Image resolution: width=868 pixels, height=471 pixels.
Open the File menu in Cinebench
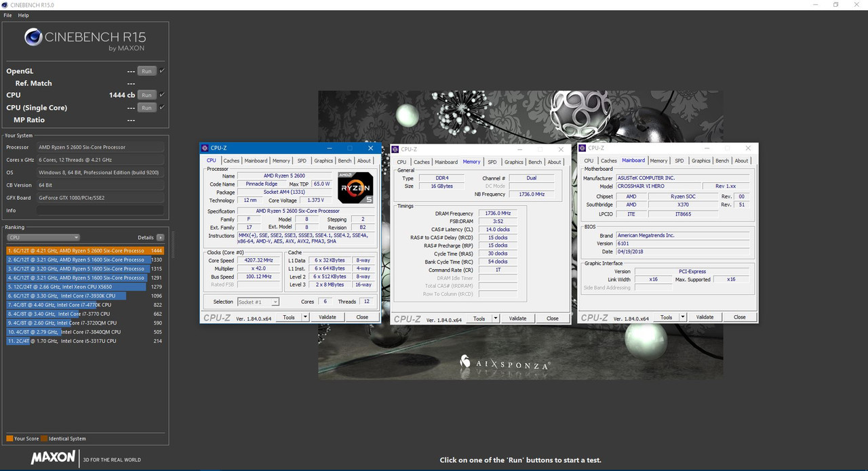coord(7,15)
